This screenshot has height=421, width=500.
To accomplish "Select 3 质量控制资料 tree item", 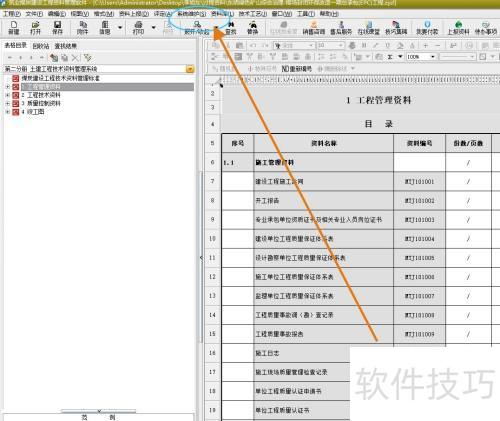I will click(x=41, y=103).
